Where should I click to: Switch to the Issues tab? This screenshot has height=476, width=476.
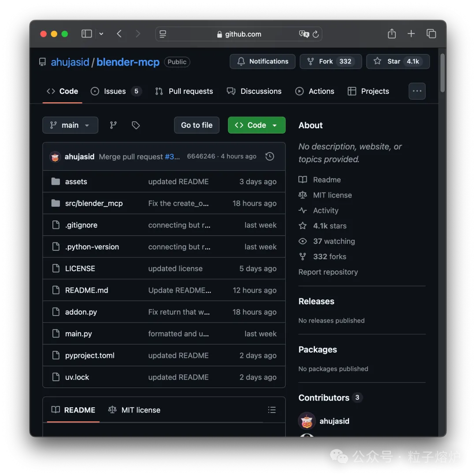point(116,91)
